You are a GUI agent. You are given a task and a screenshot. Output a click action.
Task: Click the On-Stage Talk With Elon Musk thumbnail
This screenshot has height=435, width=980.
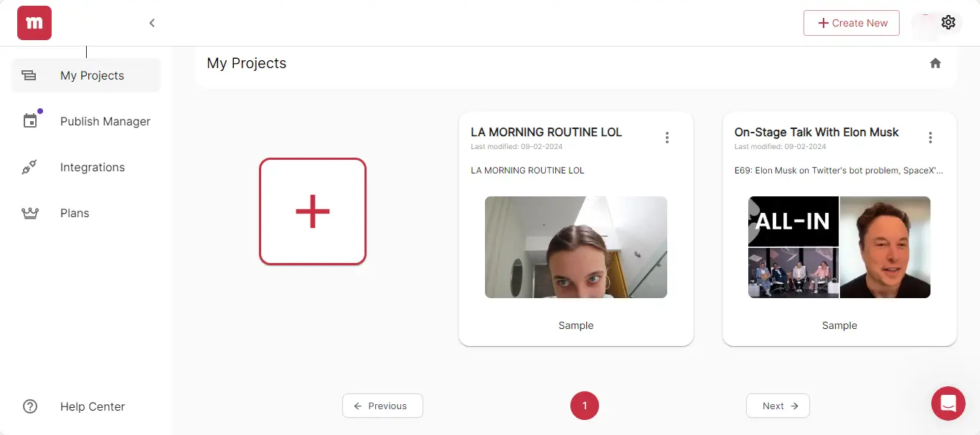pyautogui.click(x=839, y=247)
